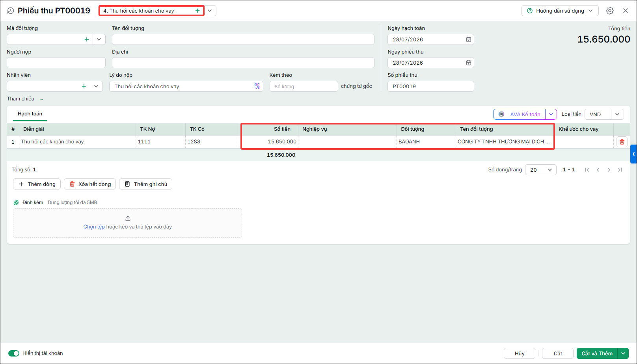Click the TK Có cell 1288
Image resolution: width=637 pixels, height=364 pixels.
point(212,142)
